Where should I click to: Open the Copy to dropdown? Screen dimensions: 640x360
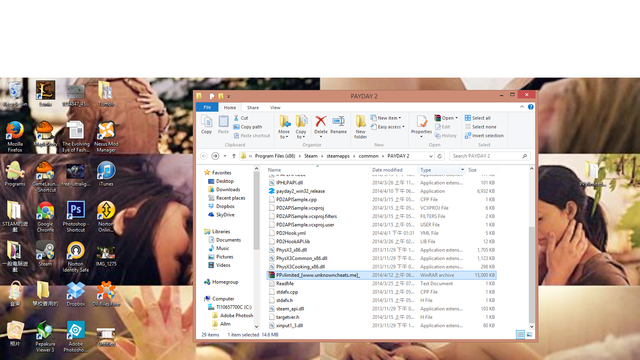coord(301,134)
